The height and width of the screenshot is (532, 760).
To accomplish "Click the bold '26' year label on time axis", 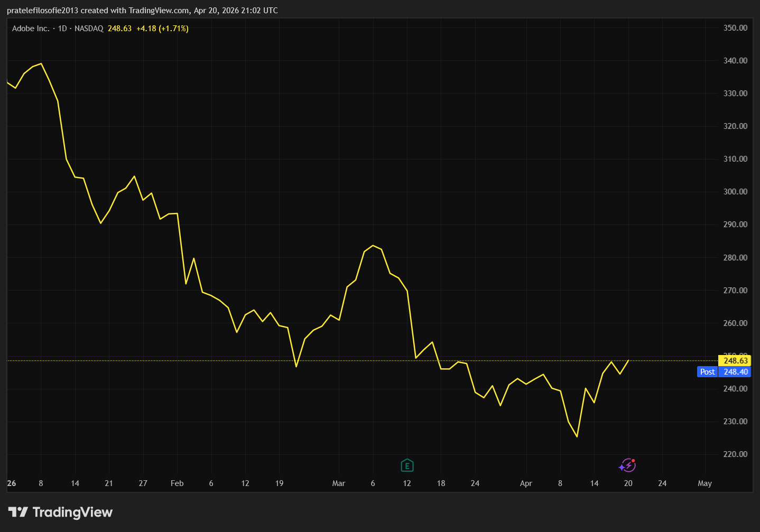I will tap(12, 483).
